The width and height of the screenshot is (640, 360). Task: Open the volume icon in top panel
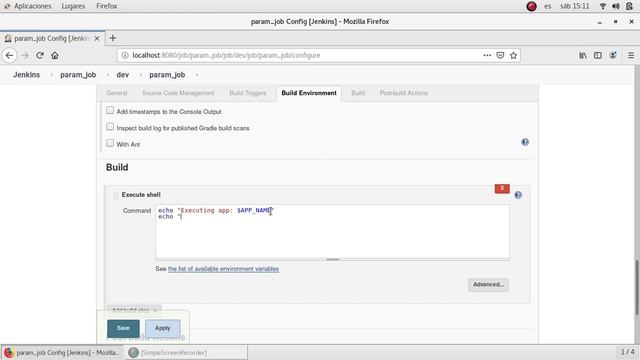point(616,6)
